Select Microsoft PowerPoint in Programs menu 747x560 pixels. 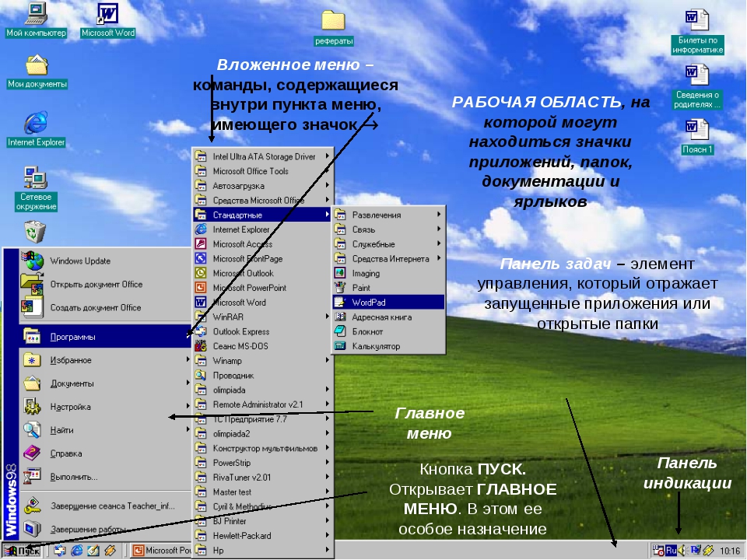[x=262, y=288]
